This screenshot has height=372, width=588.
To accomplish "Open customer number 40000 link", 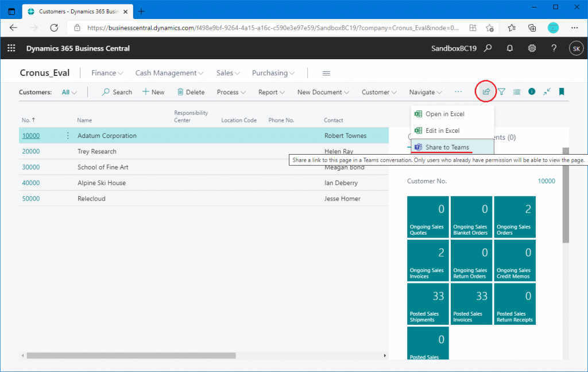I will click(31, 183).
